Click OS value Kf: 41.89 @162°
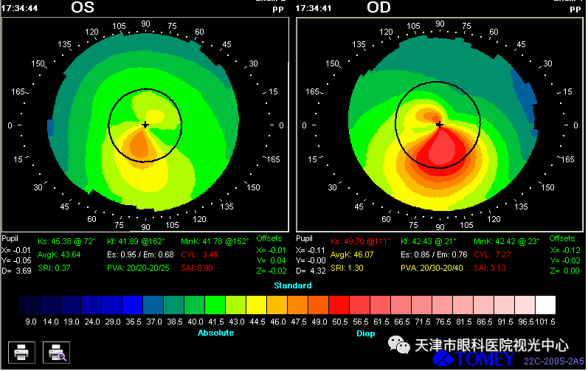The width and height of the screenshot is (588, 371). pos(136,242)
